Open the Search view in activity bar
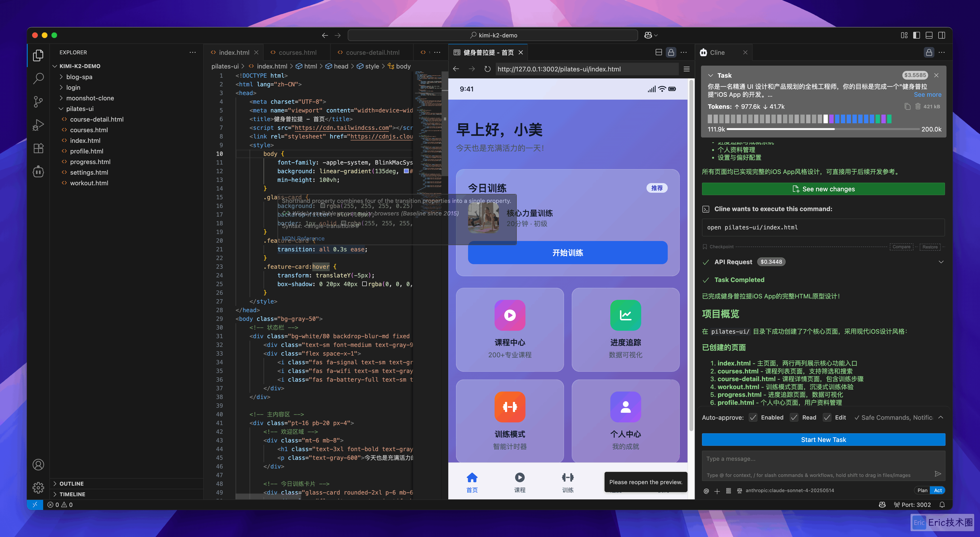 click(38, 78)
